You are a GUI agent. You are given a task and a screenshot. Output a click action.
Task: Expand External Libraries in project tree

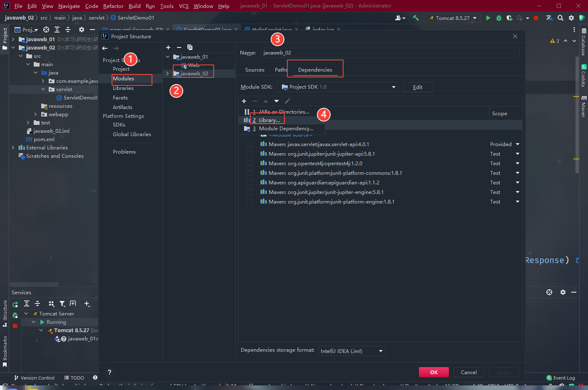pos(13,147)
